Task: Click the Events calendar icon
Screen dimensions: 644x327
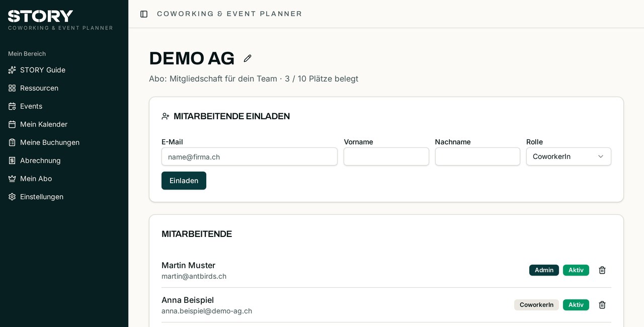Action: coord(12,106)
